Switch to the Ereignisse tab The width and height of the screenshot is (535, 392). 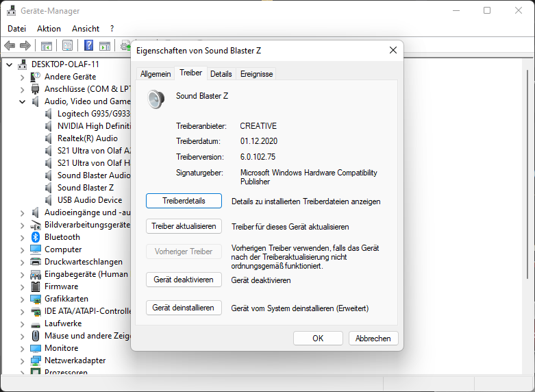coord(256,74)
